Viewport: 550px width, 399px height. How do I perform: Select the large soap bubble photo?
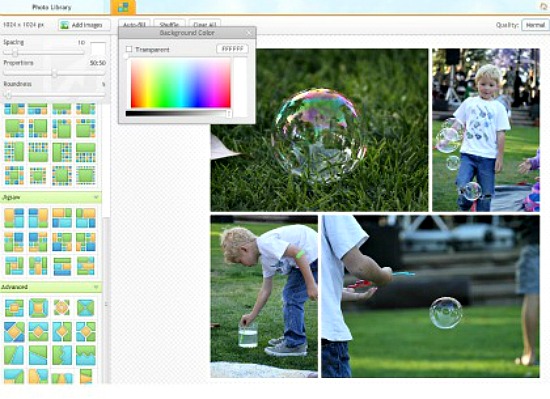click(x=319, y=130)
